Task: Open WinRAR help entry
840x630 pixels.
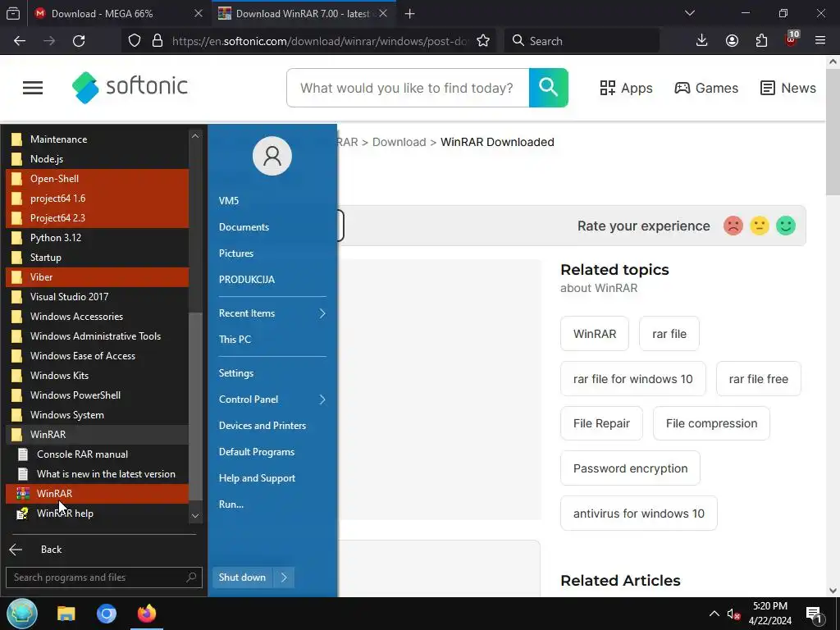Action: 97,514
